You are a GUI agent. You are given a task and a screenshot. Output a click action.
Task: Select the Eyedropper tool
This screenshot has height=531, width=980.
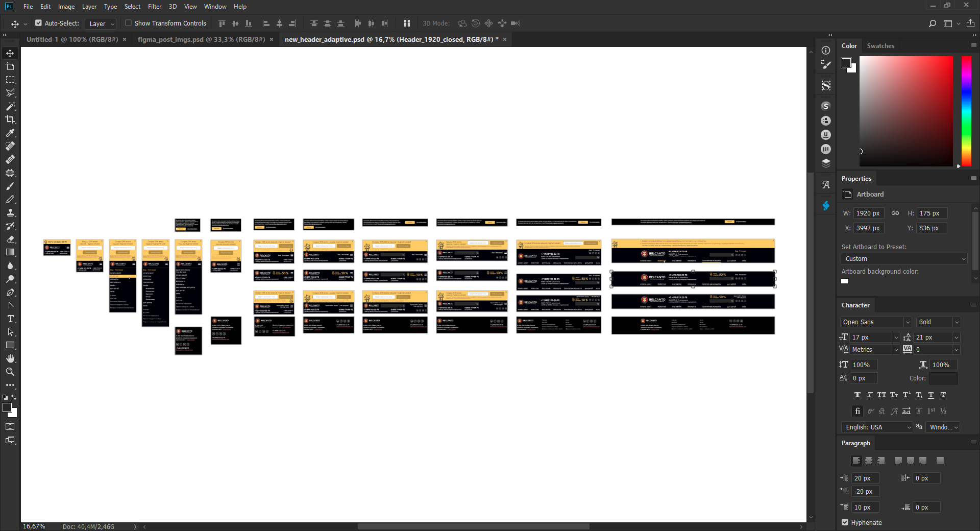(x=10, y=133)
